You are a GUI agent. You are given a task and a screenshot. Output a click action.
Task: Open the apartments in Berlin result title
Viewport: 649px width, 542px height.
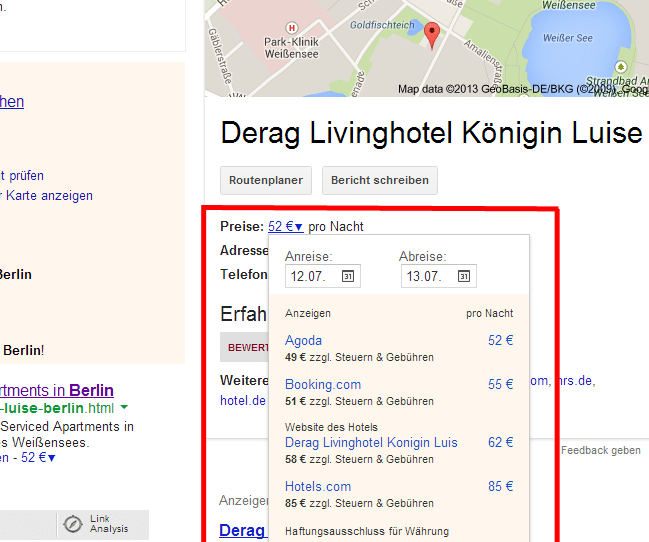click(57, 390)
